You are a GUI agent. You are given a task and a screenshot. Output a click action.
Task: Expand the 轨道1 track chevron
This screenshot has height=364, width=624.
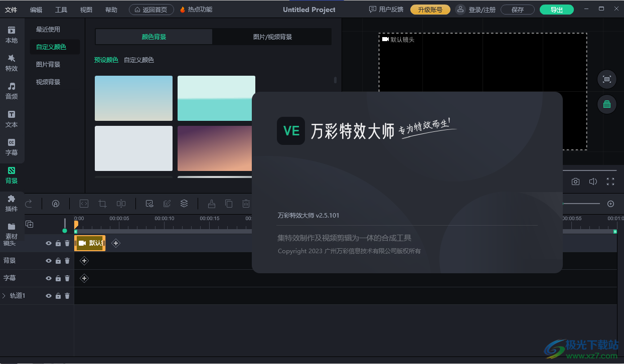pyautogui.click(x=4, y=296)
